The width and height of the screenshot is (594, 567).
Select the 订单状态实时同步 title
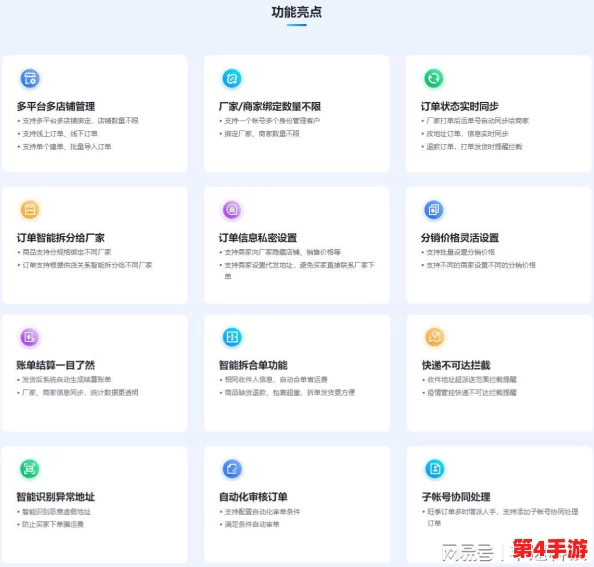460,106
